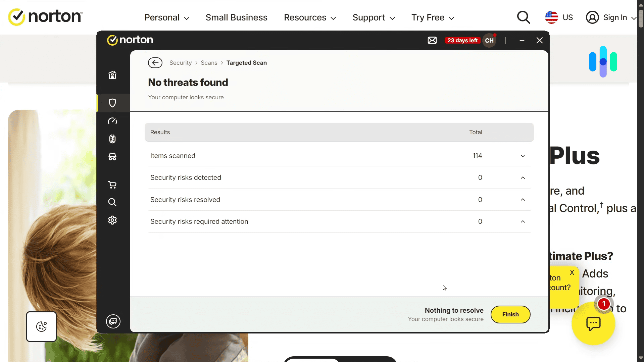Click the Security risks required attention label

(x=199, y=221)
